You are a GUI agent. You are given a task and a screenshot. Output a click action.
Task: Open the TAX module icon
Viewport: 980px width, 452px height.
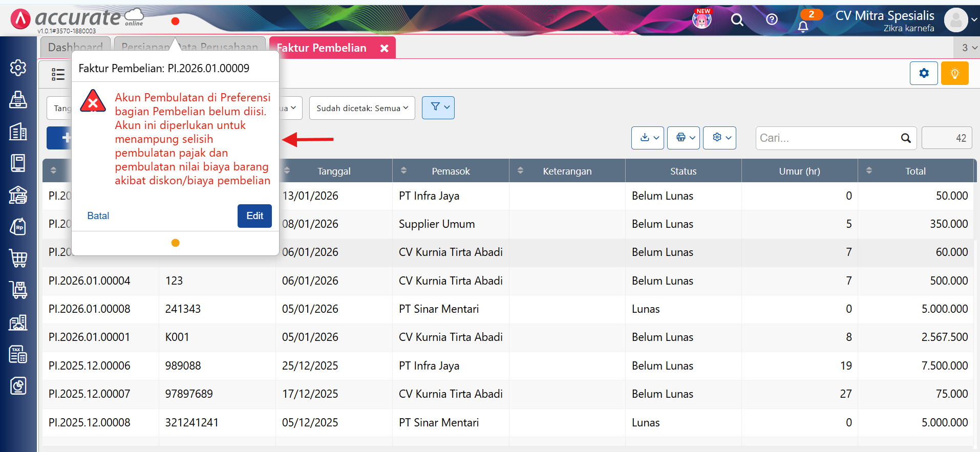pyautogui.click(x=18, y=354)
